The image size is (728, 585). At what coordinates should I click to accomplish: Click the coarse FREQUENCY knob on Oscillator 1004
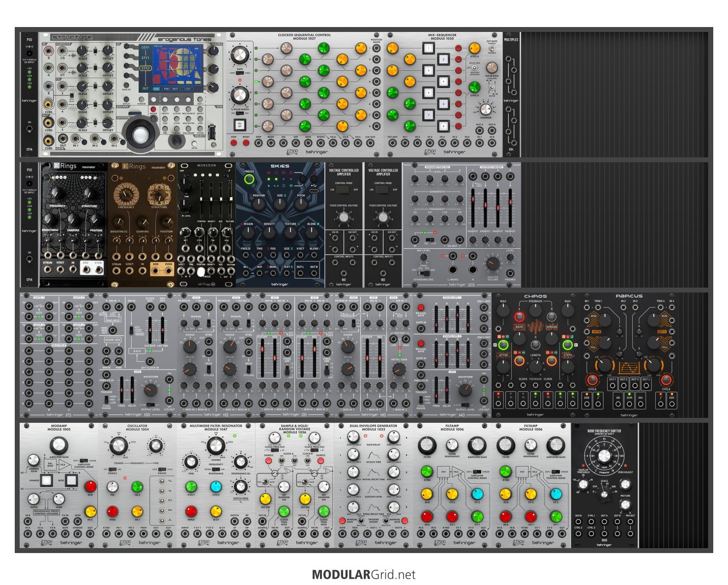coord(118,446)
